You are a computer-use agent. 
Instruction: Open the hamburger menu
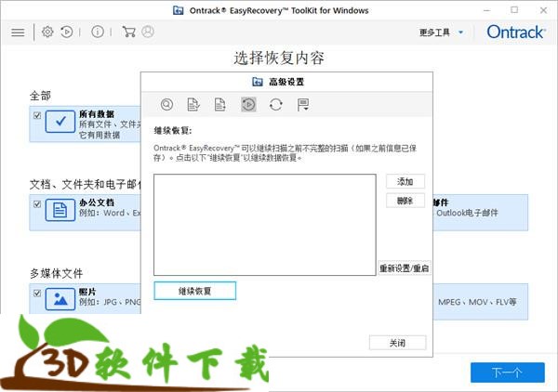[x=18, y=33]
